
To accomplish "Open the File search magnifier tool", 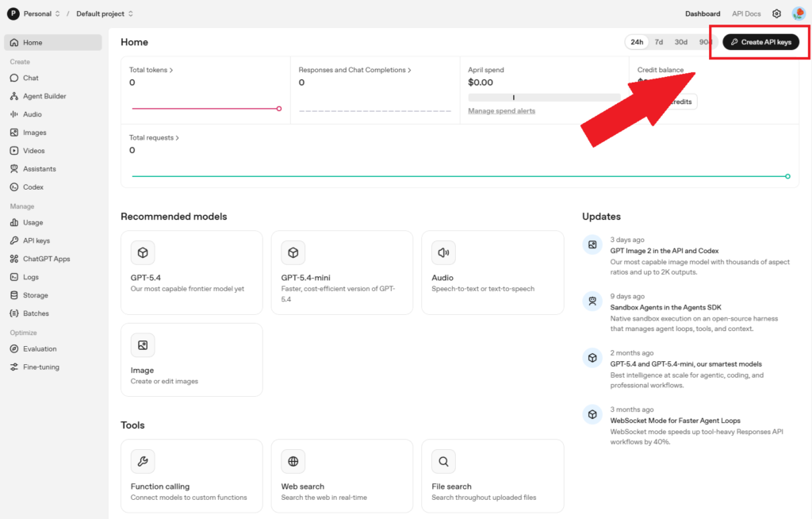I will (x=443, y=461).
